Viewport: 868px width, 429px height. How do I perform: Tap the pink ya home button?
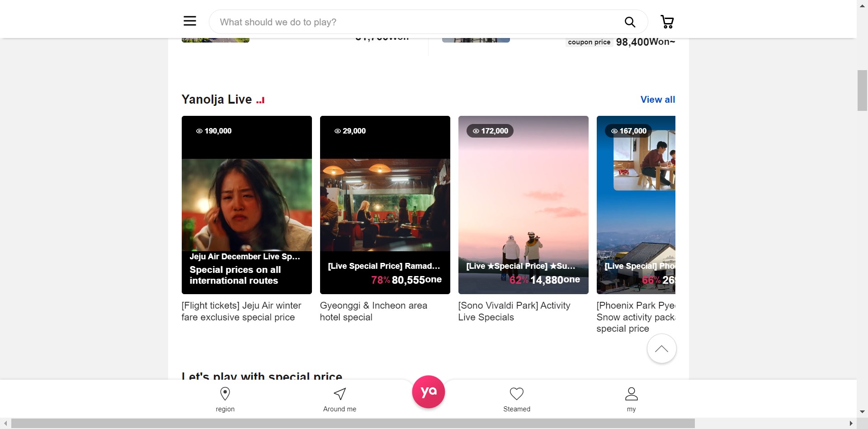428,392
